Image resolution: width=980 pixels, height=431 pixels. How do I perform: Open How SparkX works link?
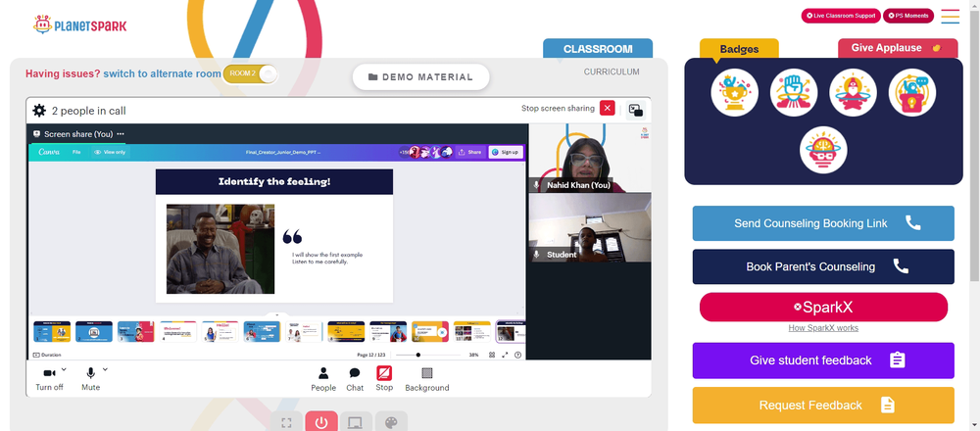(x=823, y=328)
